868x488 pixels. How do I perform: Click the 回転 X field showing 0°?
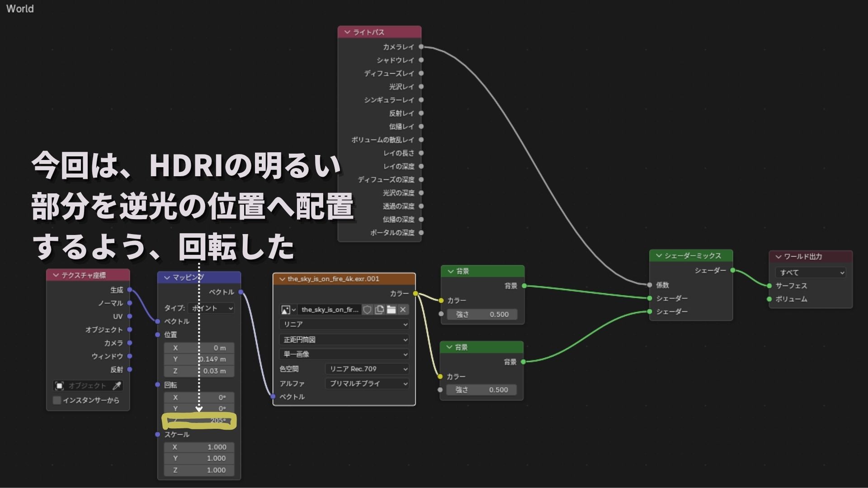point(199,398)
